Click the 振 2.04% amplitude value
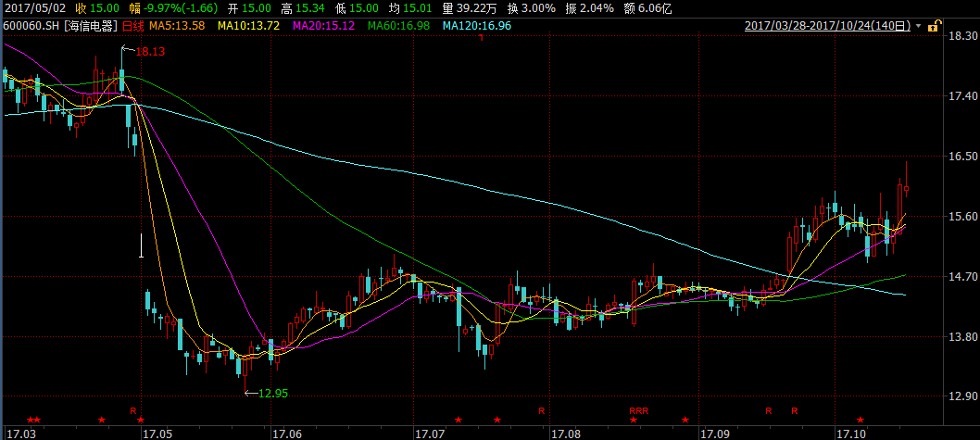The width and height of the screenshot is (980, 440). pos(591,8)
